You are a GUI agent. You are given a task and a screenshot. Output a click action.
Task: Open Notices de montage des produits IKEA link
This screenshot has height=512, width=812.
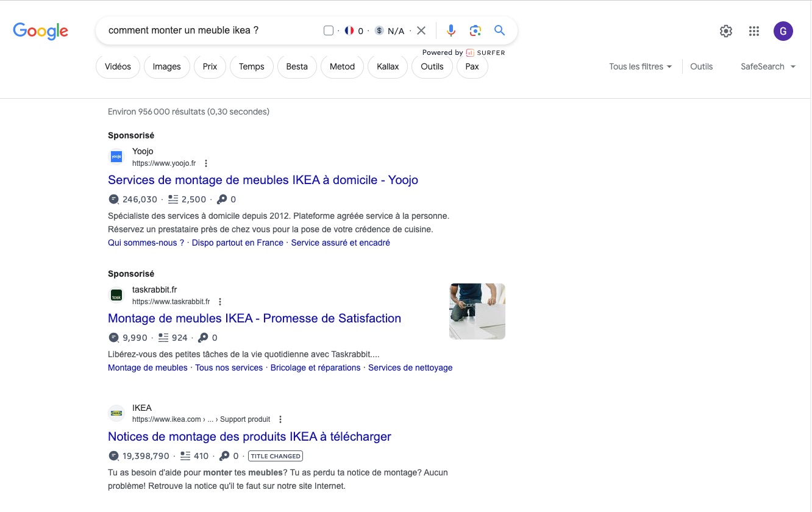pyautogui.click(x=249, y=436)
